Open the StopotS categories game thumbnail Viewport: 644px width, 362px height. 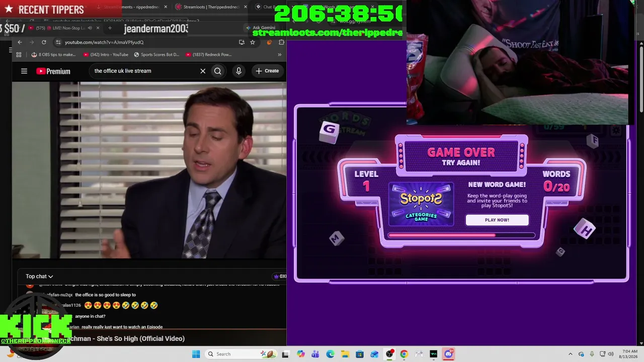click(x=421, y=204)
